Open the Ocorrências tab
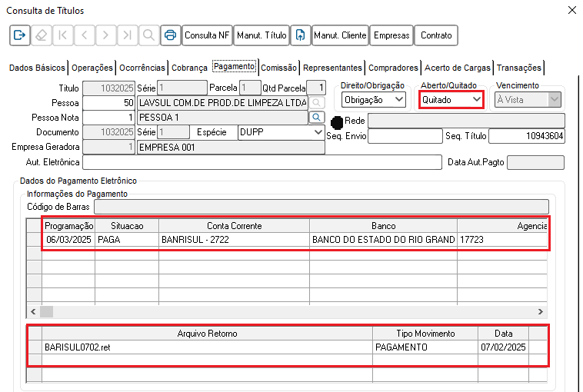The height and width of the screenshot is (392, 583). 142,68
